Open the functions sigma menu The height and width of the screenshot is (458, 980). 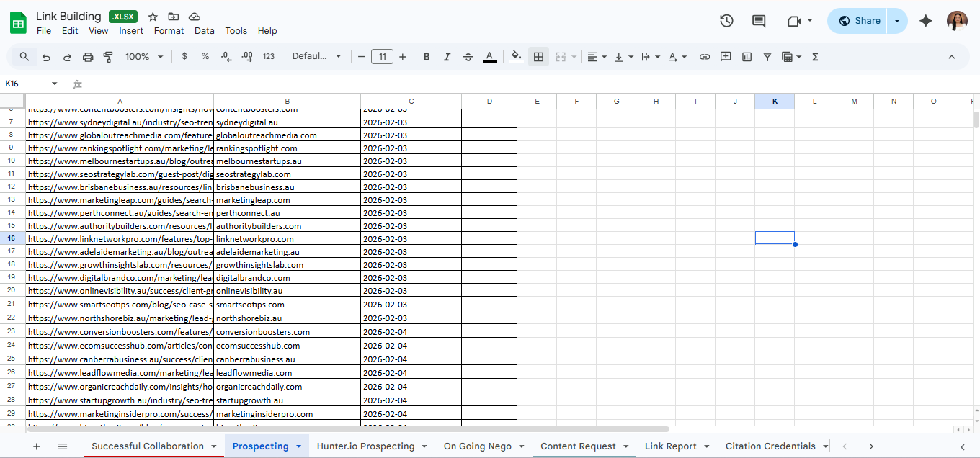coord(815,57)
